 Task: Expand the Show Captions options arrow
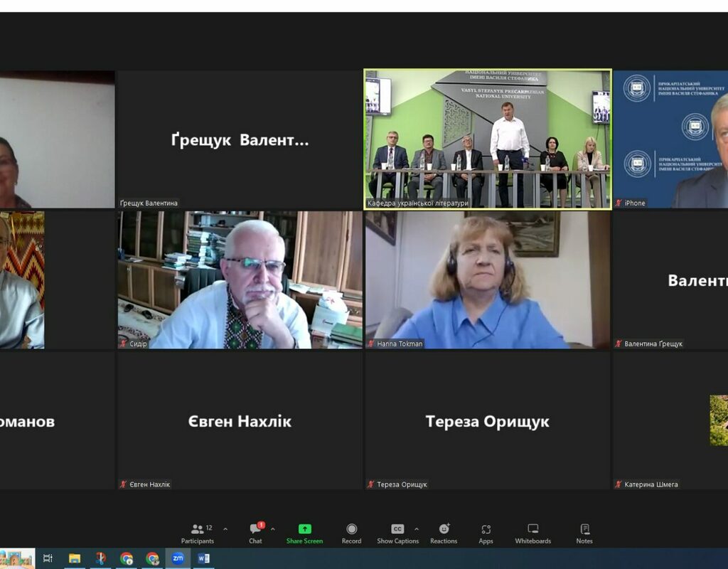point(416,529)
